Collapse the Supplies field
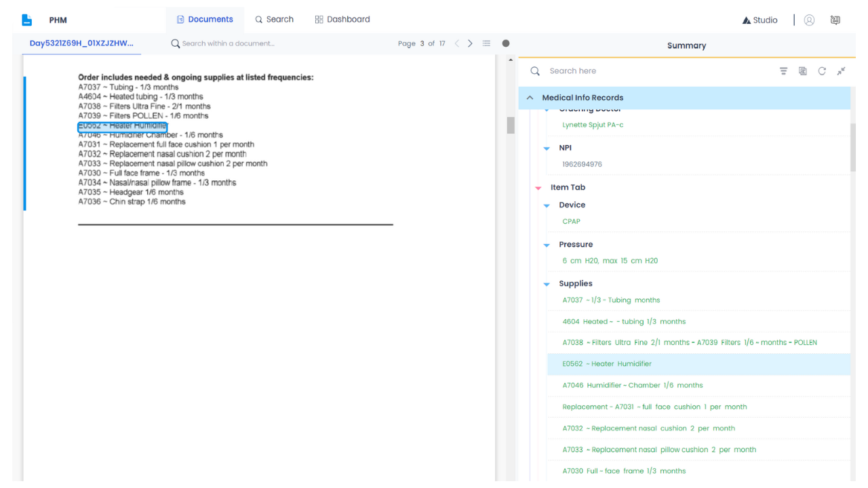868x488 pixels. pyautogui.click(x=547, y=284)
